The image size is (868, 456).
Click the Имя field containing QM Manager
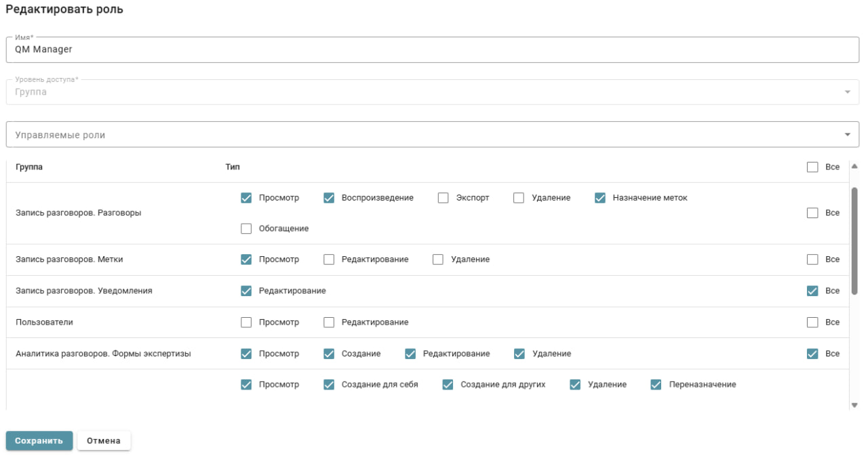432,49
